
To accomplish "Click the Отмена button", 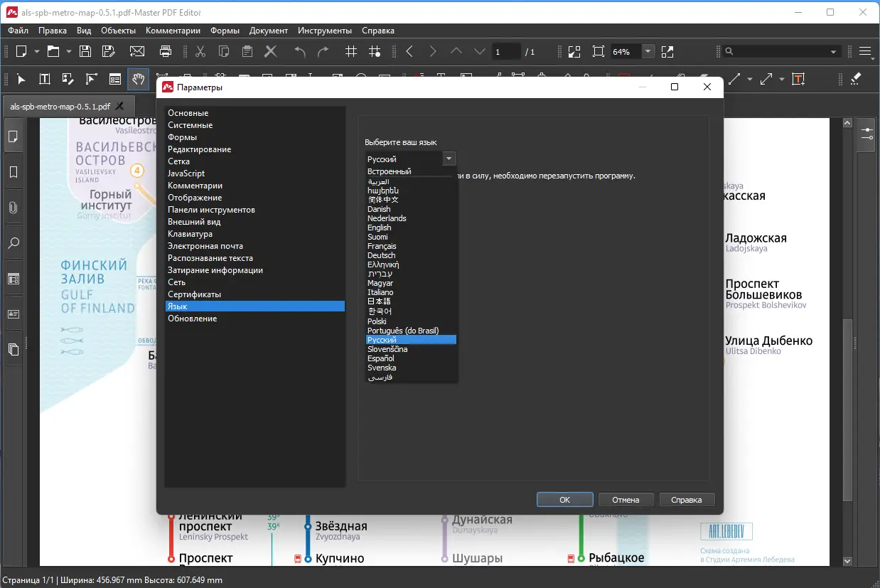I will (626, 500).
